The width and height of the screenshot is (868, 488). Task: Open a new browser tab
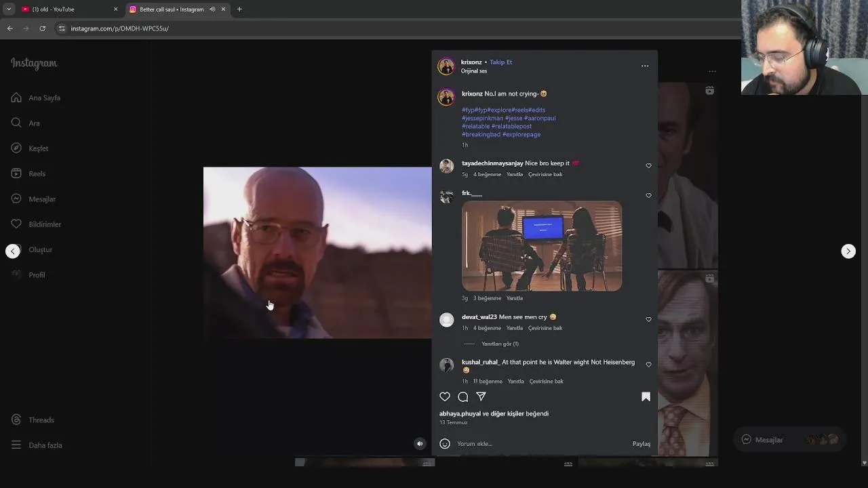coord(239,9)
